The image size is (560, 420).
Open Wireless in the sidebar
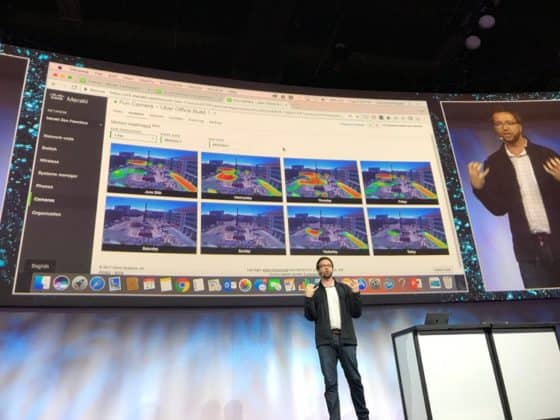point(49,161)
